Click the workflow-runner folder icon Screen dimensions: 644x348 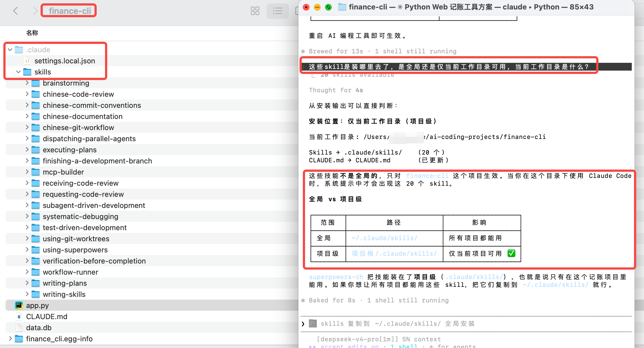point(36,272)
